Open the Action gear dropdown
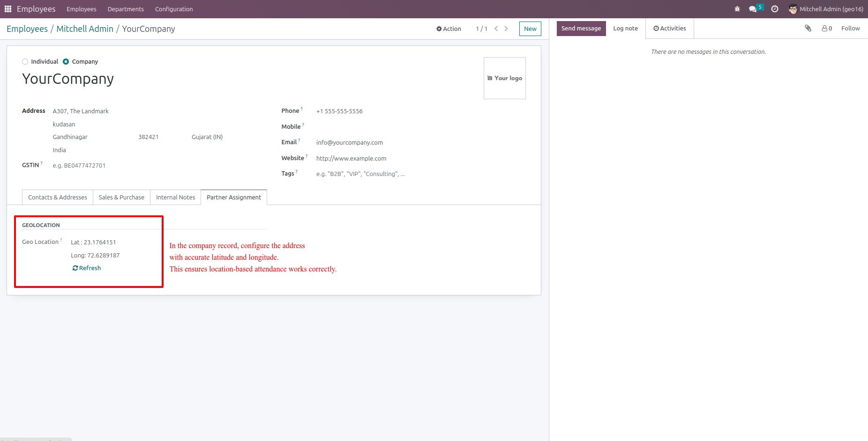868x441 pixels. click(449, 29)
